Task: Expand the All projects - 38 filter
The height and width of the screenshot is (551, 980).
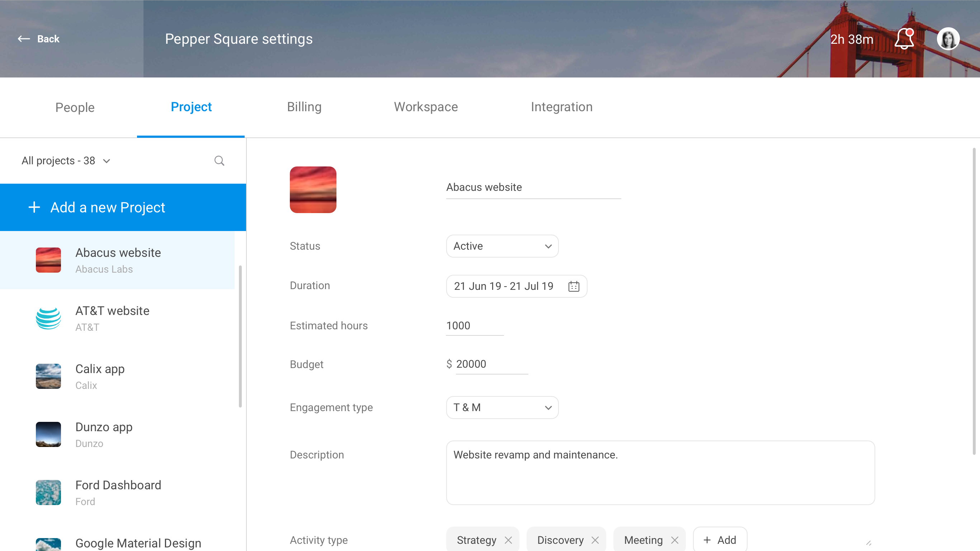Action: click(x=66, y=161)
